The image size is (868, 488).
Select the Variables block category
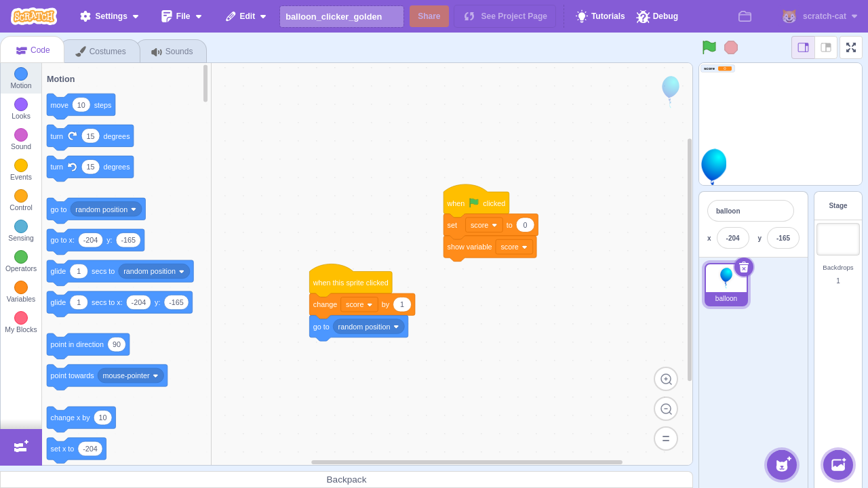pyautogui.click(x=21, y=291)
